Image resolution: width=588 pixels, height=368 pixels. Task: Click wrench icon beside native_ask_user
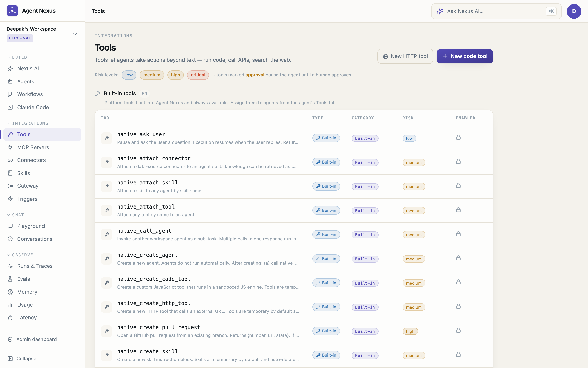click(107, 138)
